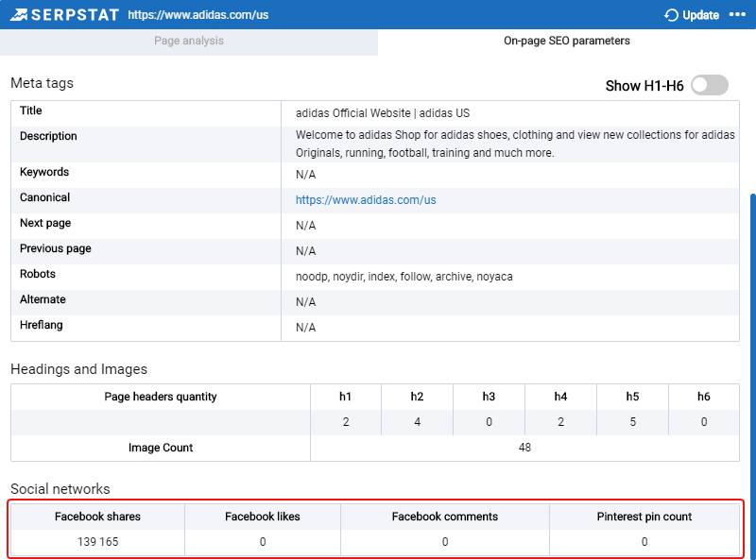Click the description text starting 'Welcome to adidas Shop'
Screen dimensions: 756x560
click(x=515, y=144)
